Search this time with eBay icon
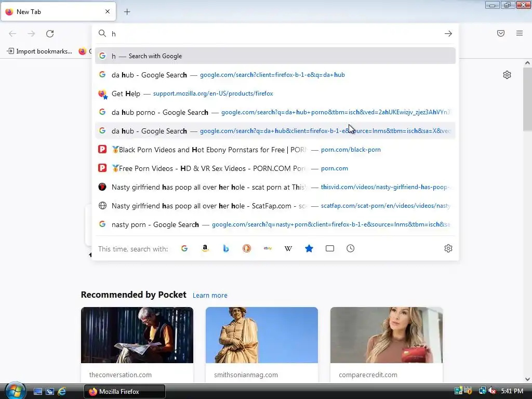The height and width of the screenshot is (399, 532). click(268, 248)
